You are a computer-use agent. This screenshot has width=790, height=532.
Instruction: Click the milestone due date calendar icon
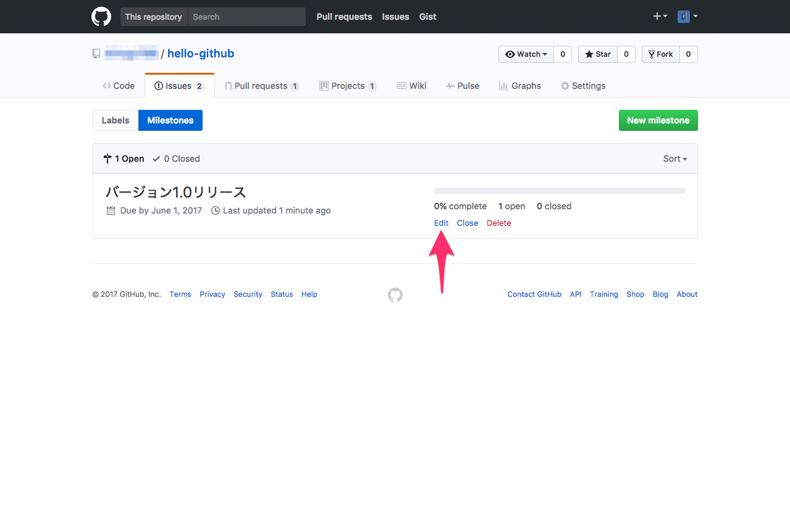111,210
